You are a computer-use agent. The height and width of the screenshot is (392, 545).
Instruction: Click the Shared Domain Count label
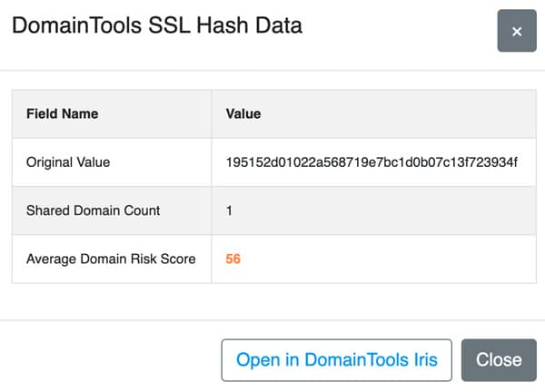(x=94, y=211)
